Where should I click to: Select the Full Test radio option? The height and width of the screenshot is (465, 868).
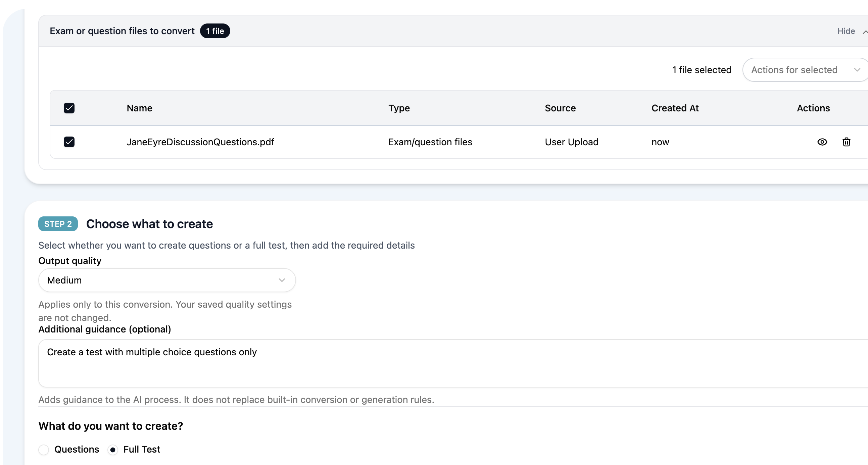coord(113,450)
